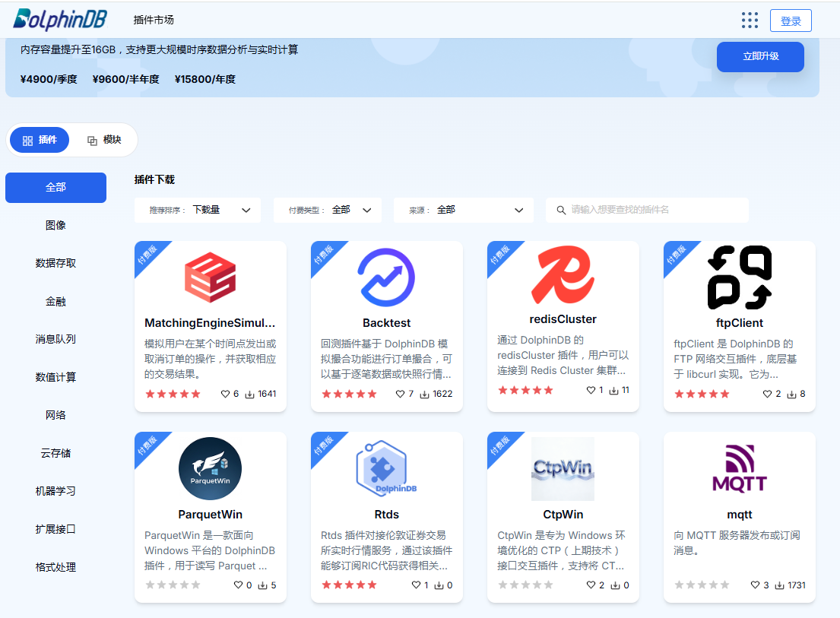Viewport: 840px width, 618px height.
Task: Open the redisCluster plugin title
Action: tap(563, 319)
